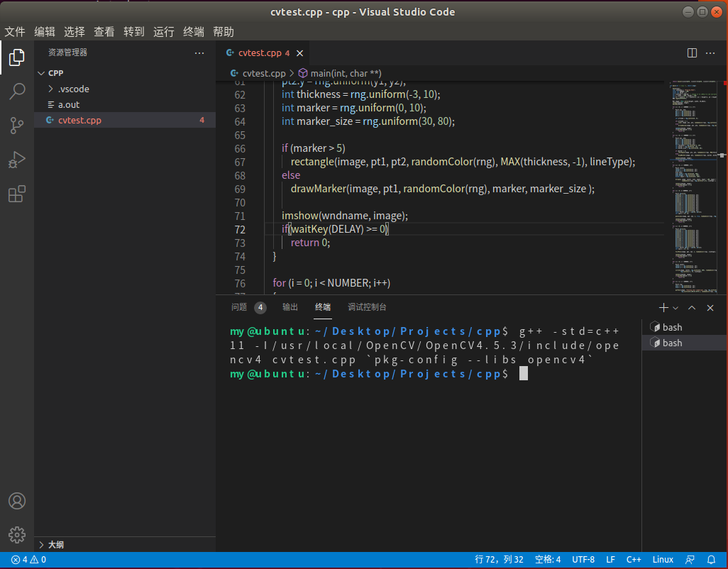Open editor more actions ellipsis
This screenshot has height=569, width=728.
(710, 53)
